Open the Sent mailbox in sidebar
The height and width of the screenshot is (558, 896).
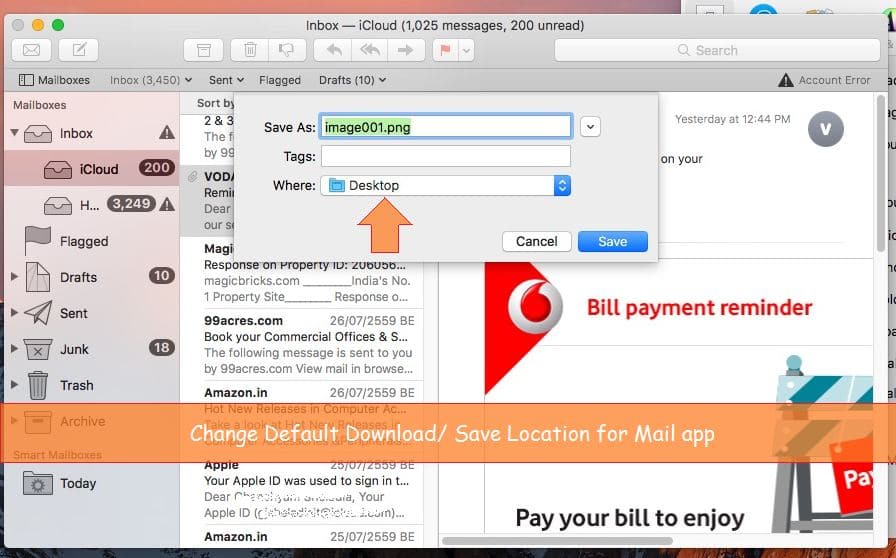74,313
